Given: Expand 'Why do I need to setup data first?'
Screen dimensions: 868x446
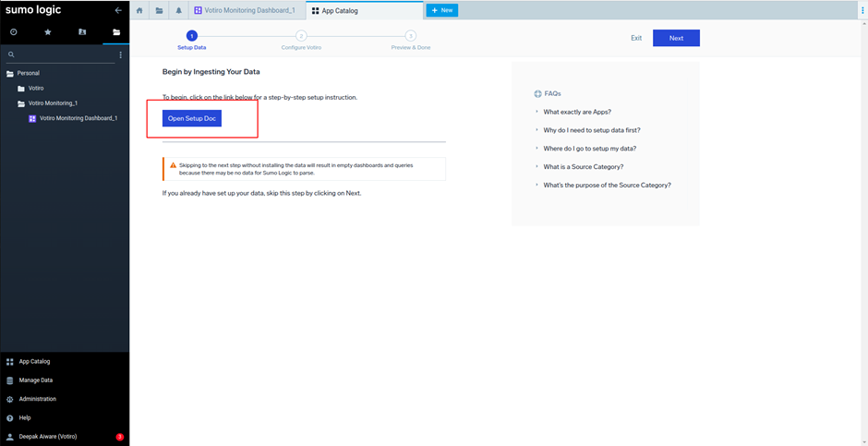Looking at the screenshot, I should (x=592, y=130).
